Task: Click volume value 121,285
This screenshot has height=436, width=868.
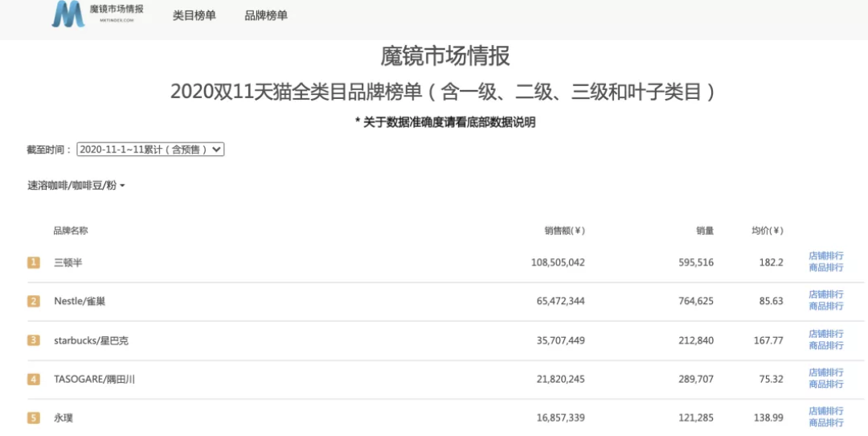Action: click(x=696, y=417)
